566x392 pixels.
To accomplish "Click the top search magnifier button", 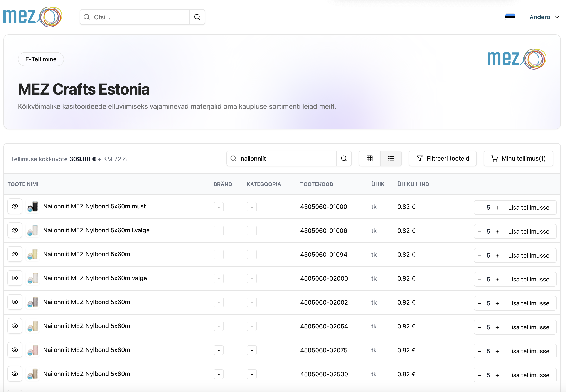I will [x=197, y=17].
